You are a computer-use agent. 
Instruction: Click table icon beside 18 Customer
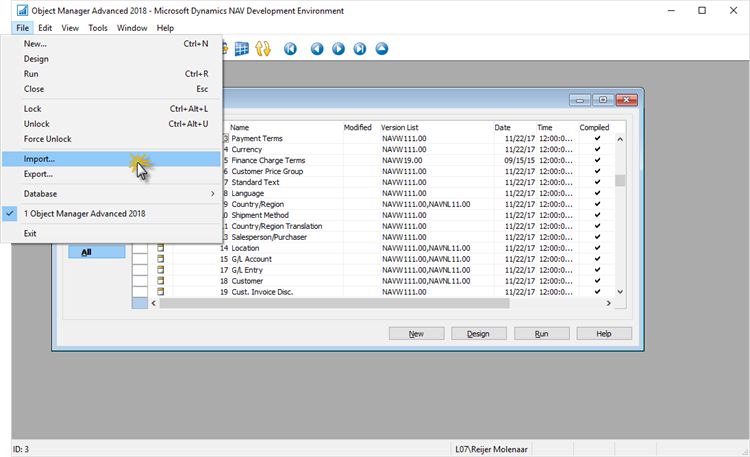160,281
